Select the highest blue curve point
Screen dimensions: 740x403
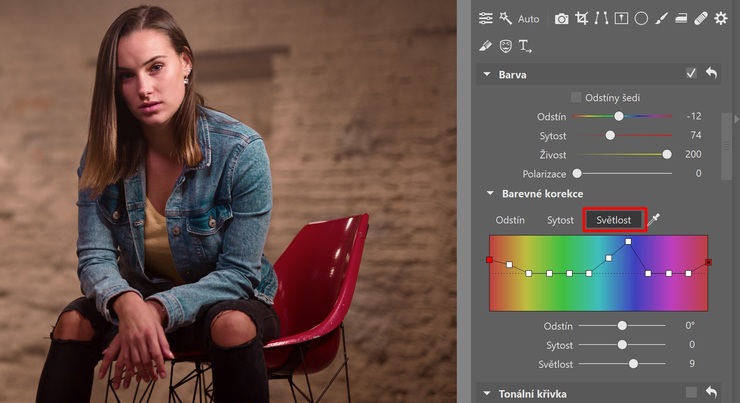pos(628,242)
